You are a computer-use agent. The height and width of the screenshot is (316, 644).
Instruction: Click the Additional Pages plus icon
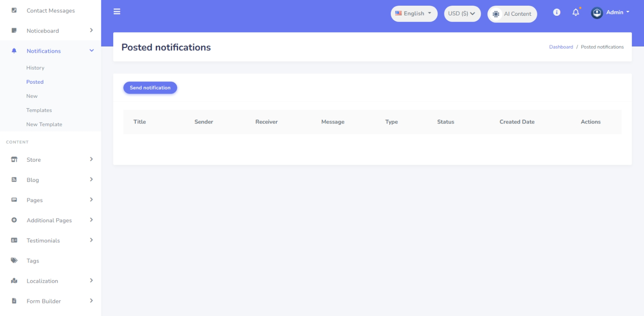coord(14,220)
